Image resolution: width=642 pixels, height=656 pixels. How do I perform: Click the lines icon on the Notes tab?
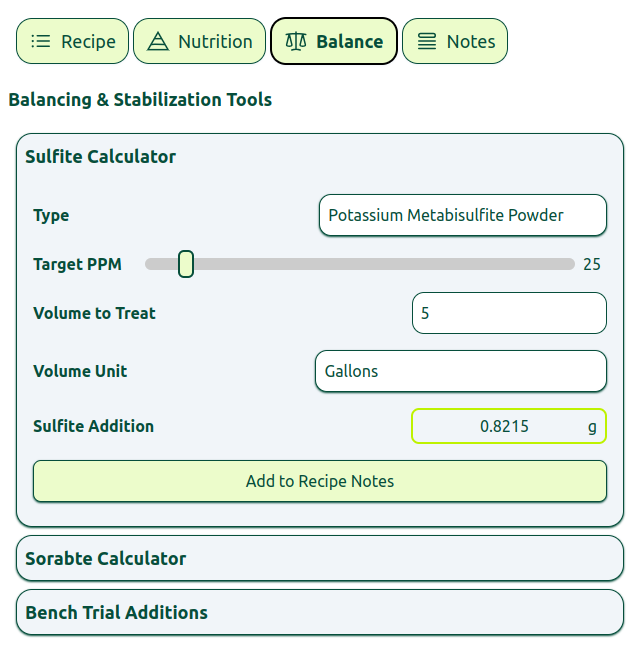click(427, 42)
